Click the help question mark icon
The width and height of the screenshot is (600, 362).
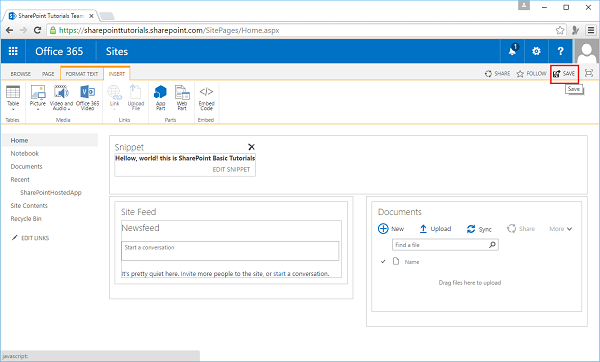pos(561,51)
